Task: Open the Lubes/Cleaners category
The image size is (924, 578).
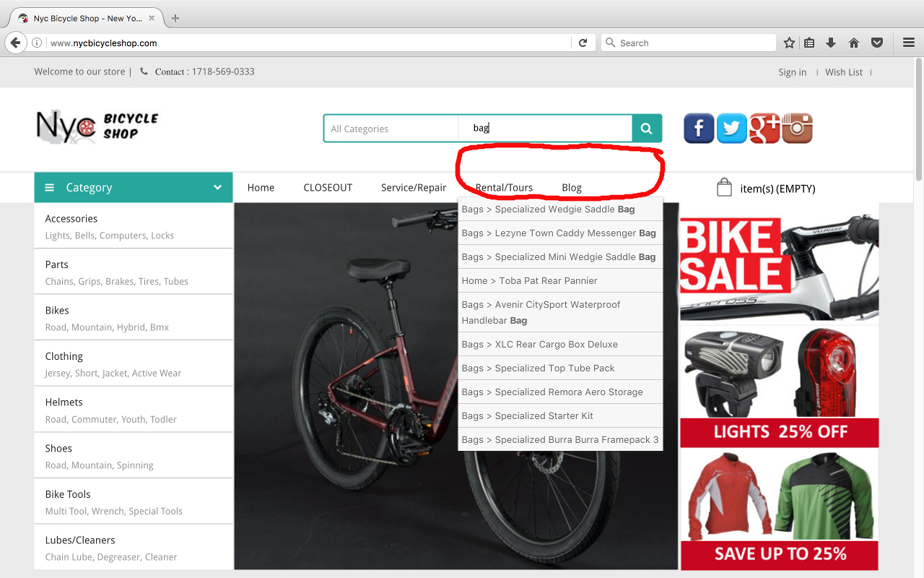Action: [80, 540]
